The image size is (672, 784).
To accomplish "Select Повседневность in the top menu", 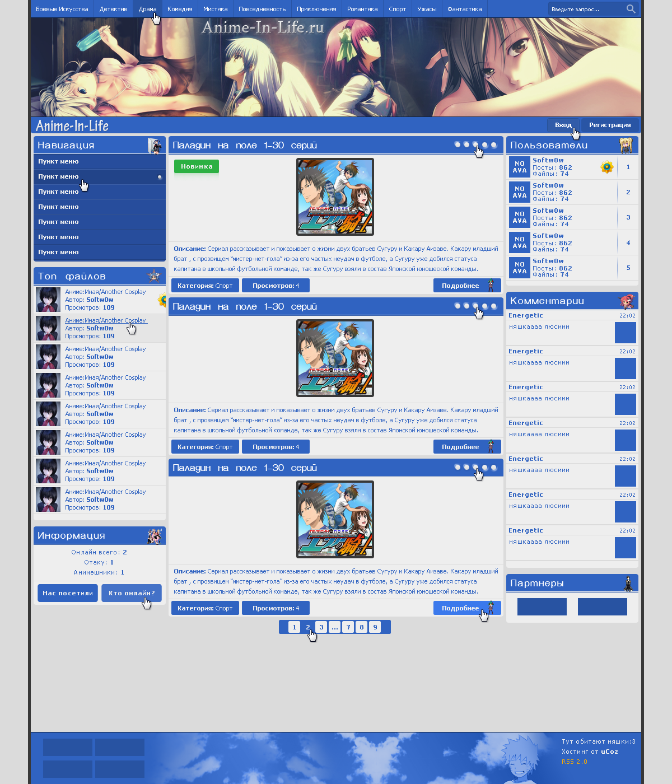I will [262, 9].
